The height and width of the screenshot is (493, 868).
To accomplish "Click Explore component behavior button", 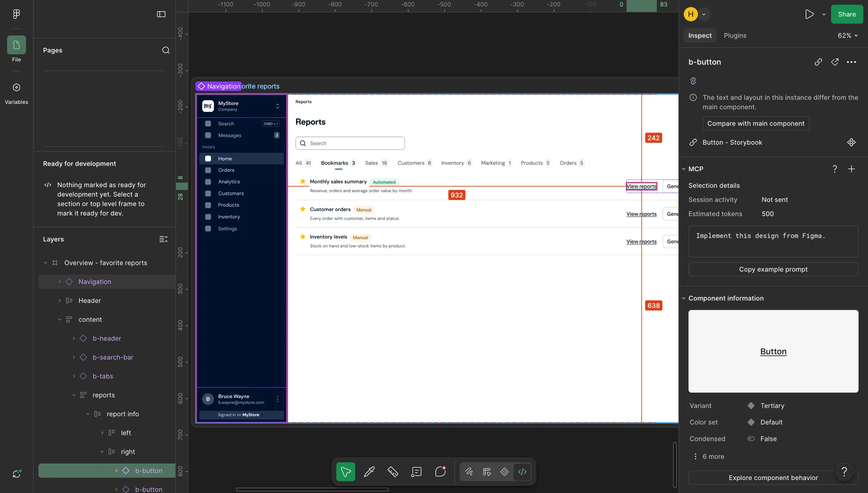I will point(773,478).
